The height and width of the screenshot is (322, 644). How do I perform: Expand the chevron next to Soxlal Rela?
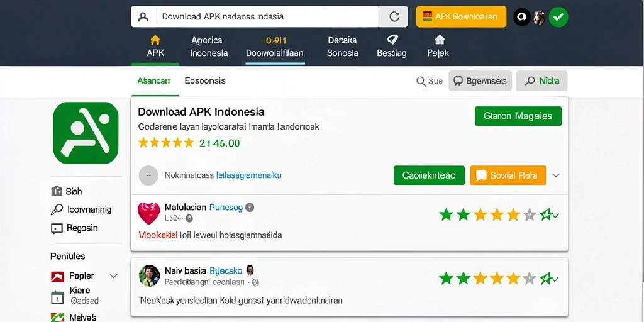coord(556,175)
